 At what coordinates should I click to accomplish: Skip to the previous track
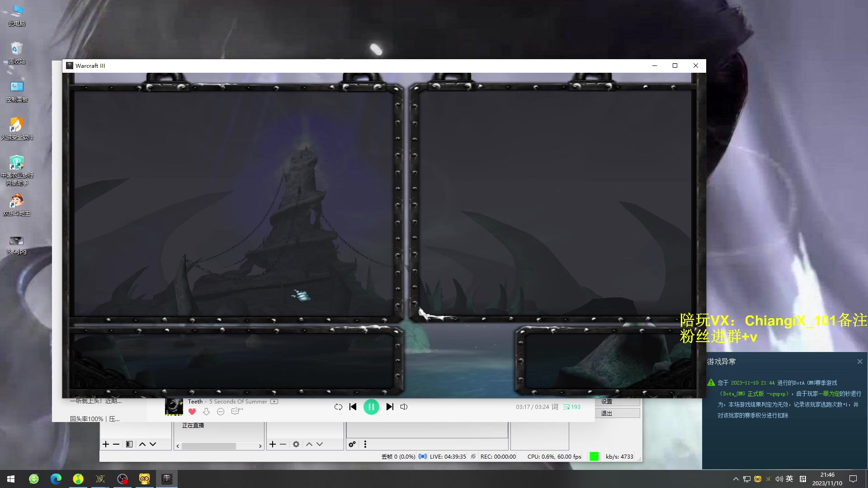point(353,407)
